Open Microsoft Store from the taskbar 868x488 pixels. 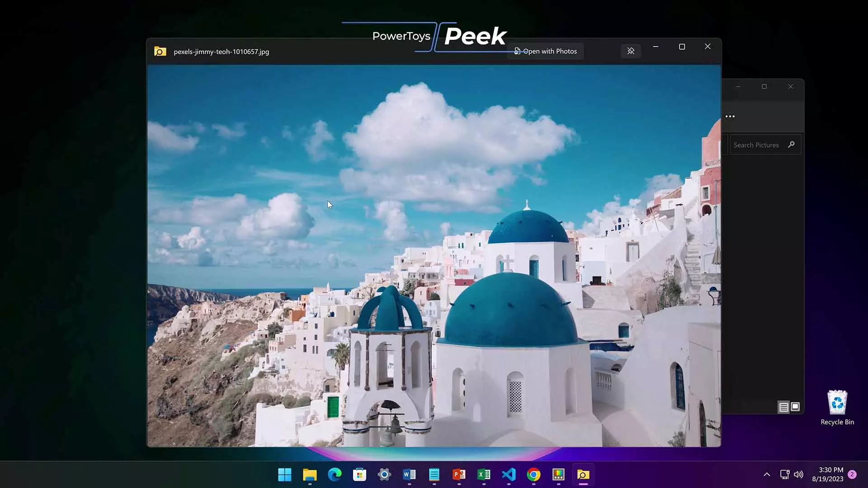[x=359, y=474]
